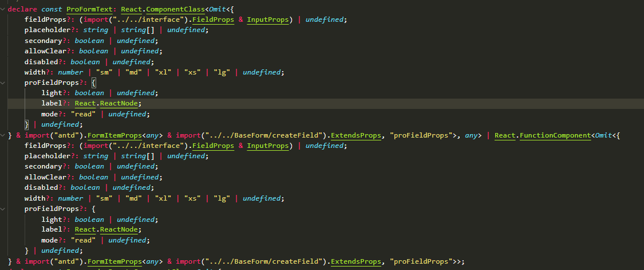Click Omit after React.ComponentClass
Screen dimensions: 644x270
[x=218, y=9]
